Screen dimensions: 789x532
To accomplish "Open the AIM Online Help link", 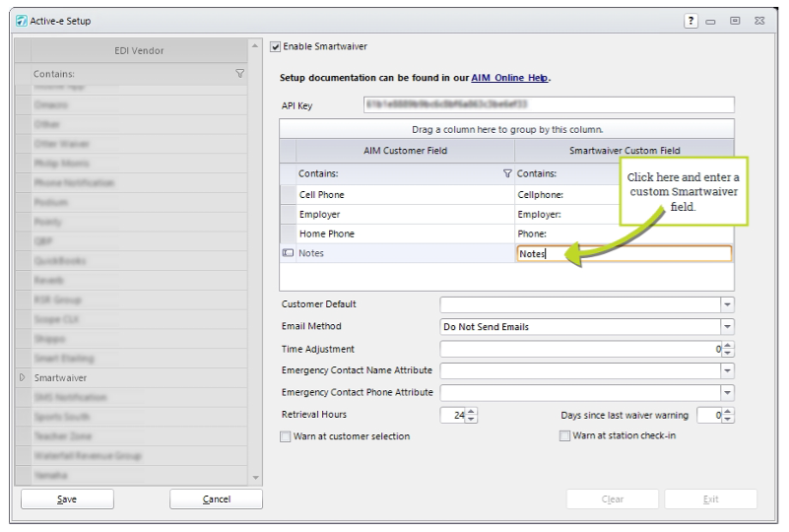I will [x=509, y=78].
